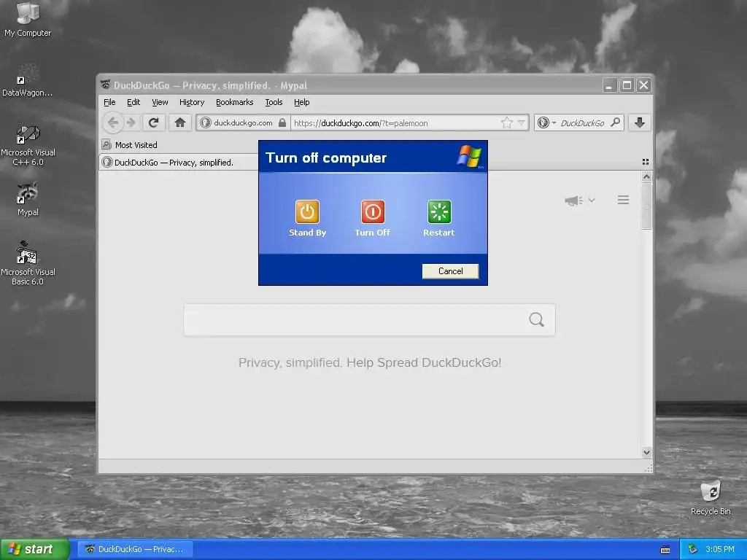Viewport: 747px width, 560px height.
Task: Click the DuckDuckGo megaphone icon
Action: tap(573, 201)
